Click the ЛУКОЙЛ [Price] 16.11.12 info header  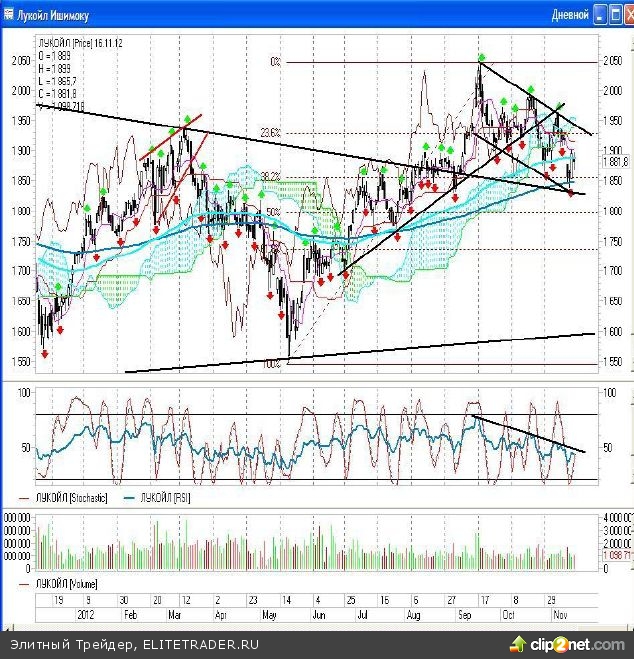tap(80, 45)
